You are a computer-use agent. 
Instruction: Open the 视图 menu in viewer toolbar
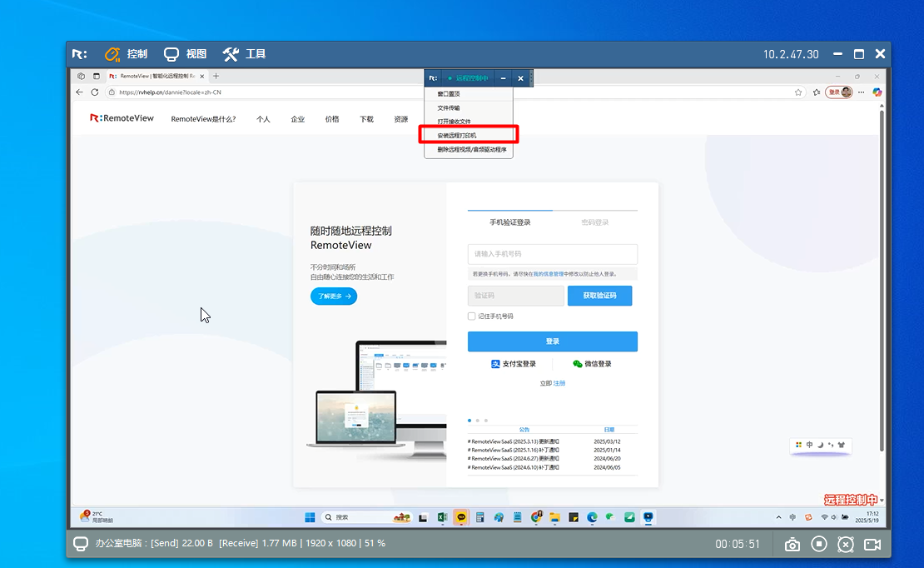(x=185, y=54)
